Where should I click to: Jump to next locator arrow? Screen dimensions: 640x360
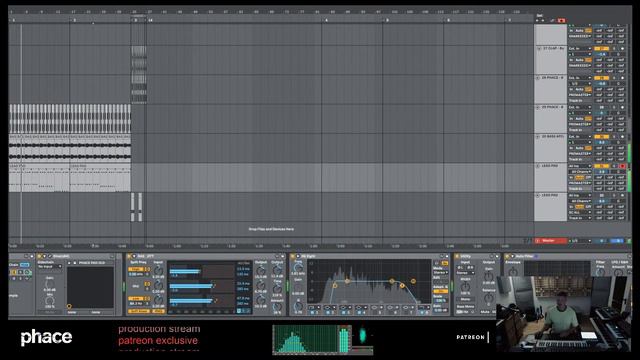[543, 20]
